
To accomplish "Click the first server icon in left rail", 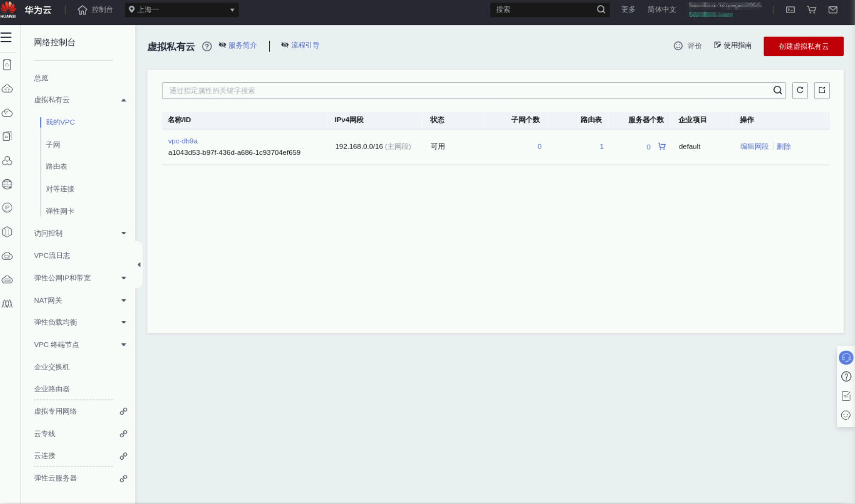I will pyautogui.click(x=7, y=65).
